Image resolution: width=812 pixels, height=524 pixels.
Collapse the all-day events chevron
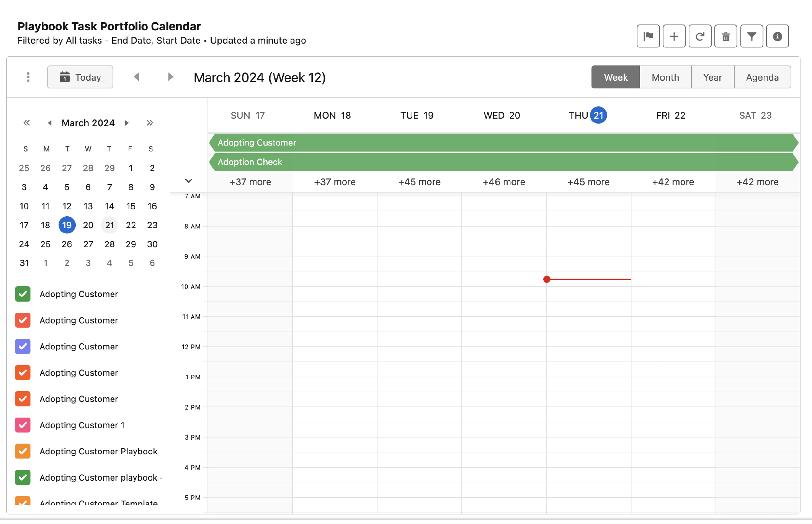188,181
